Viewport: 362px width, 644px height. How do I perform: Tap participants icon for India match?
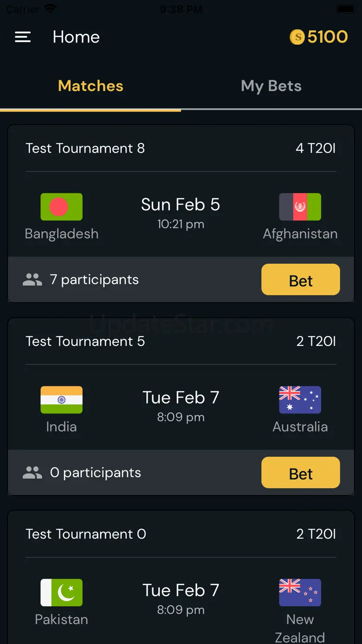[x=32, y=473]
